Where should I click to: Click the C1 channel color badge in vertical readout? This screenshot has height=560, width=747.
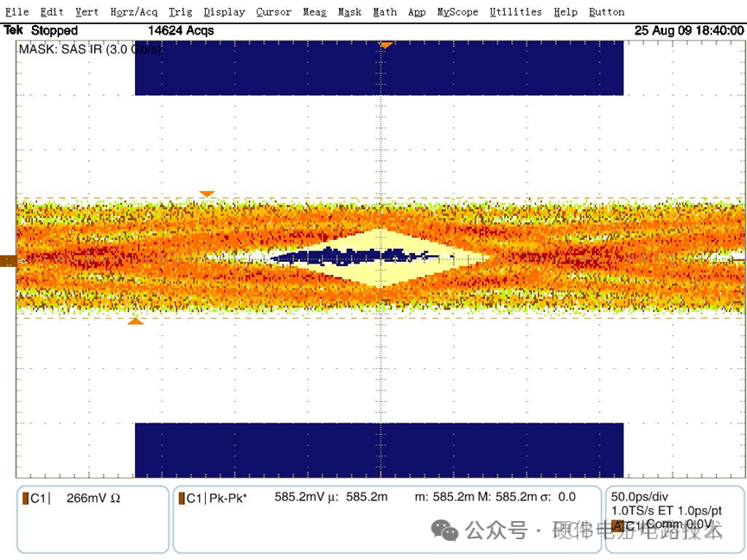point(25,499)
